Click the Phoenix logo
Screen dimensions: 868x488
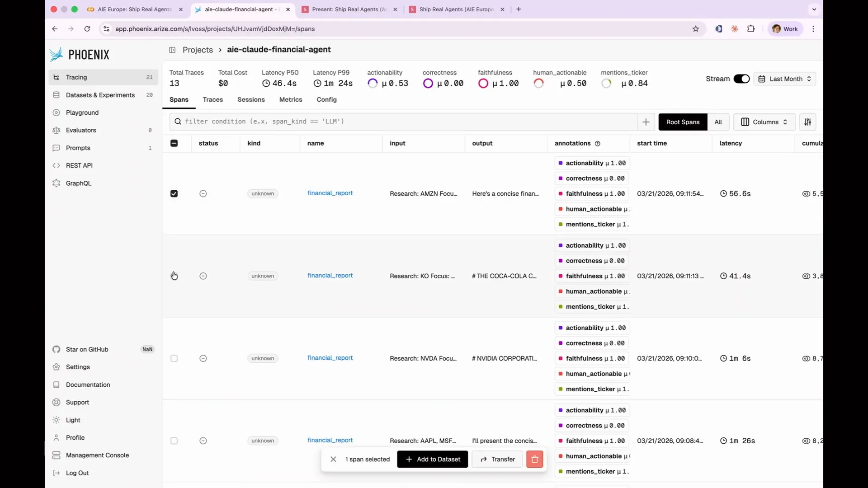80,55
